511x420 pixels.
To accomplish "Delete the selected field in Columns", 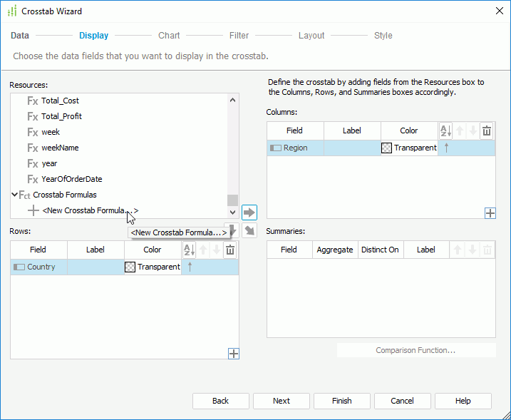I will point(487,130).
